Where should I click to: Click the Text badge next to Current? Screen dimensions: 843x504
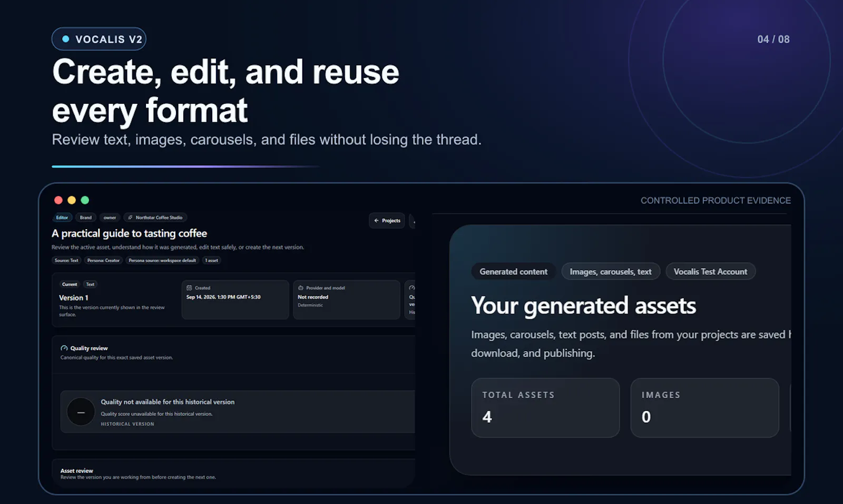click(x=91, y=284)
